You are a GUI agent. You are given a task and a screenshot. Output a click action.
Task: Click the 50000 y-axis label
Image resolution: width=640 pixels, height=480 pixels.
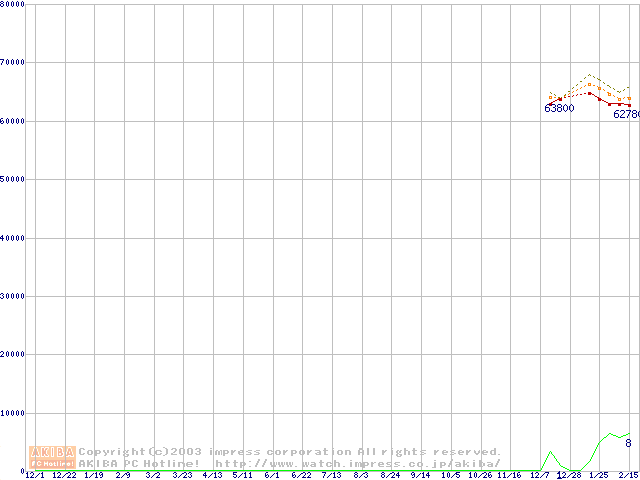[13, 179]
